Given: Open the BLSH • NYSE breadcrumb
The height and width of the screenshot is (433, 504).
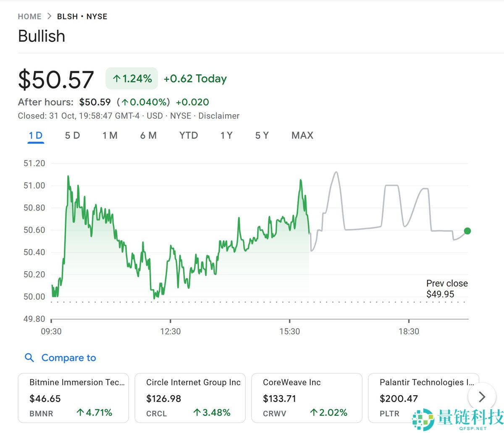Looking at the screenshot, I should pyautogui.click(x=82, y=16).
